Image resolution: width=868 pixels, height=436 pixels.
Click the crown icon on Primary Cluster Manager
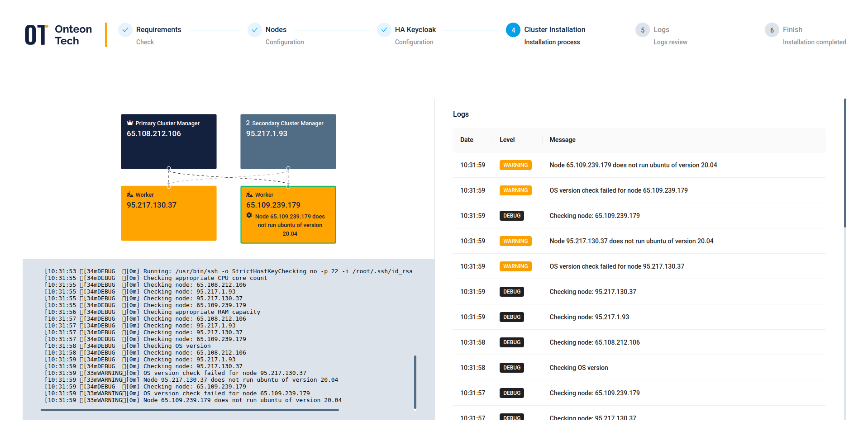(130, 123)
